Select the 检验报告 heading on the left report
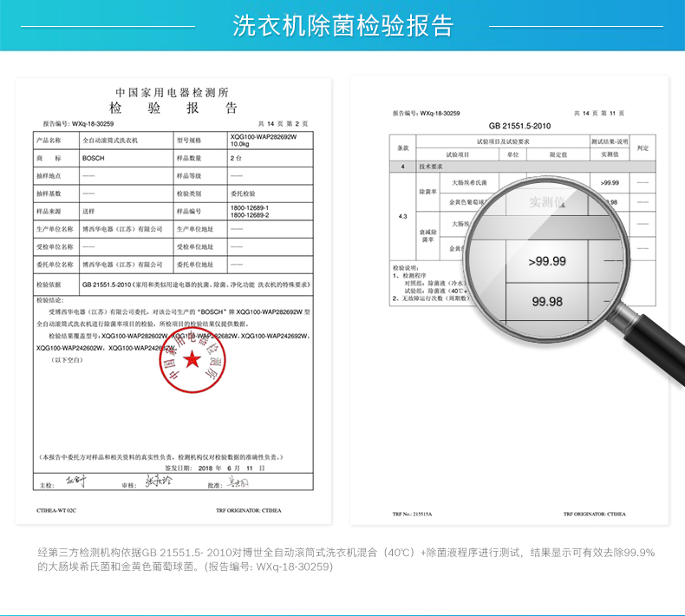The image size is (685, 616). point(173,108)
